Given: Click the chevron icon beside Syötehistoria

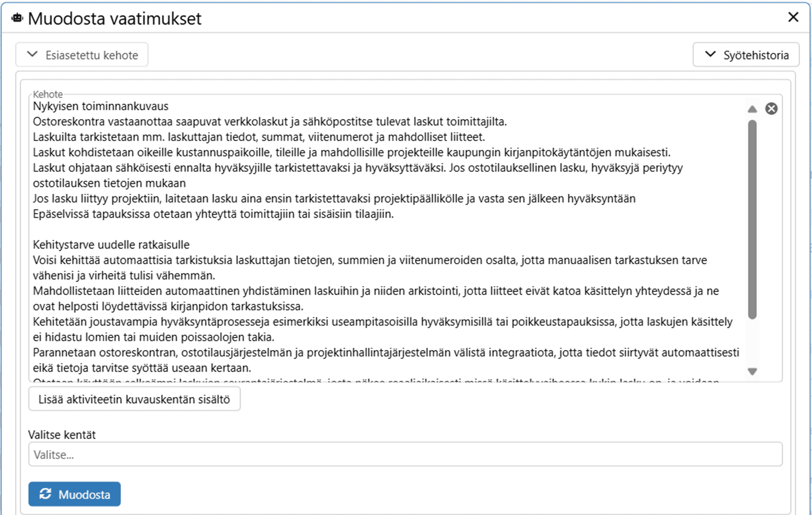Looking at the screenshot, I should [x=710, y=55].
